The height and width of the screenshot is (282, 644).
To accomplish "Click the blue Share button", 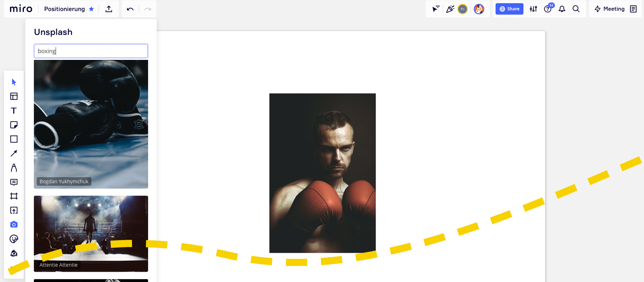I will tap(509, 9).
